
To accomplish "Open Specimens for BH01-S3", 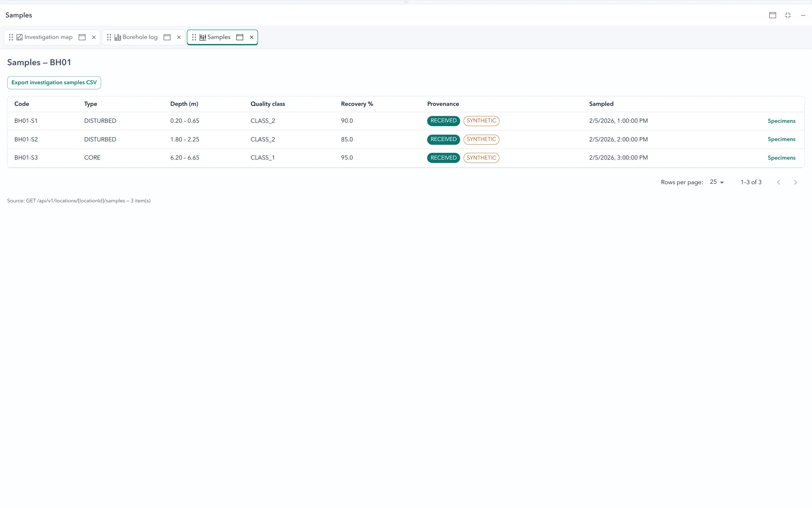I will [782, 158].
